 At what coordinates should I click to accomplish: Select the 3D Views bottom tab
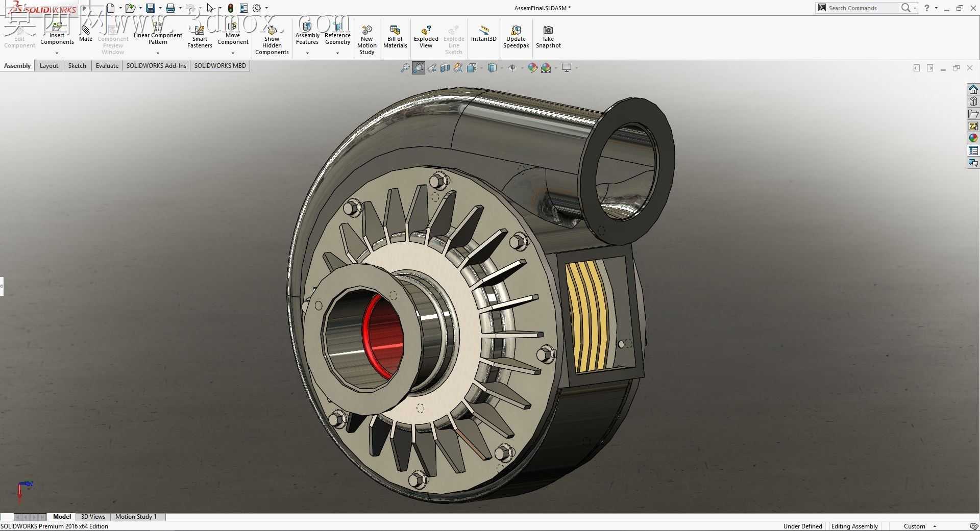(93, 517)
